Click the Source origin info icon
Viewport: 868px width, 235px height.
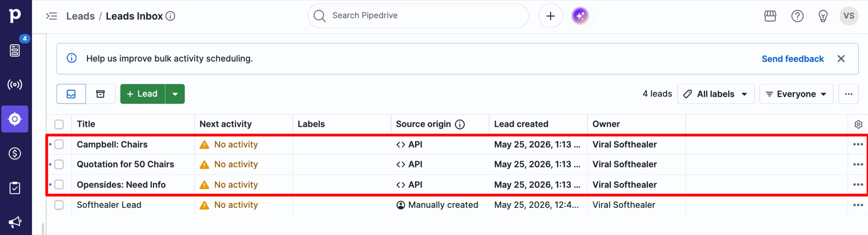pos(460,124)
